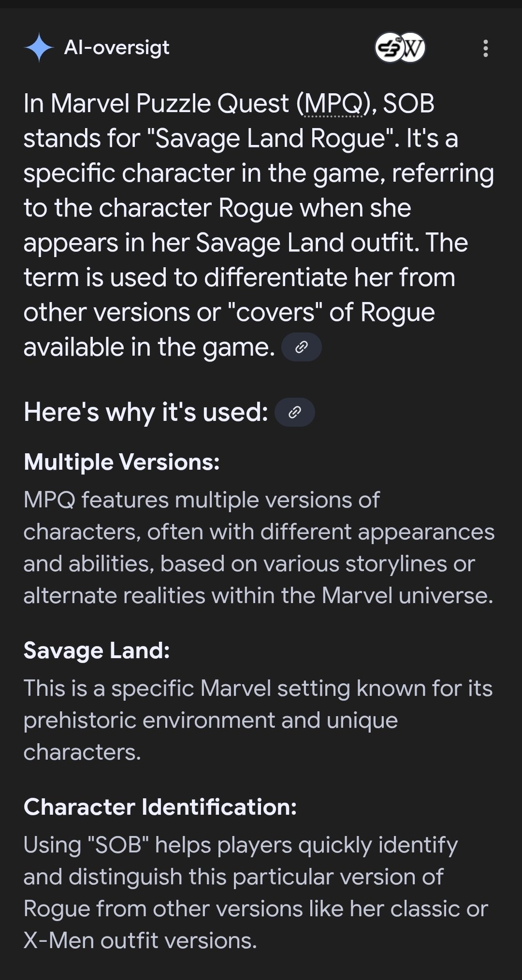
Task: Tap paragraph about MPQ featuring multiple versions
Action: point(259,548)
